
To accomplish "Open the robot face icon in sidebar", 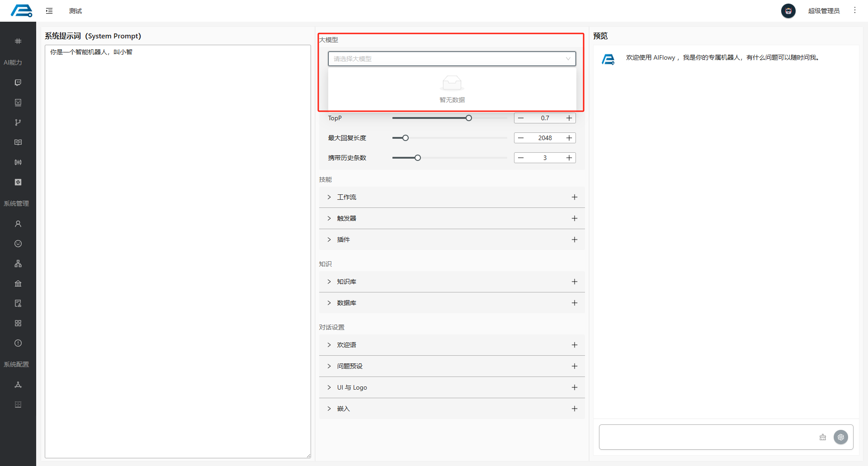I will pyautogui.click(x=18, y=103).
